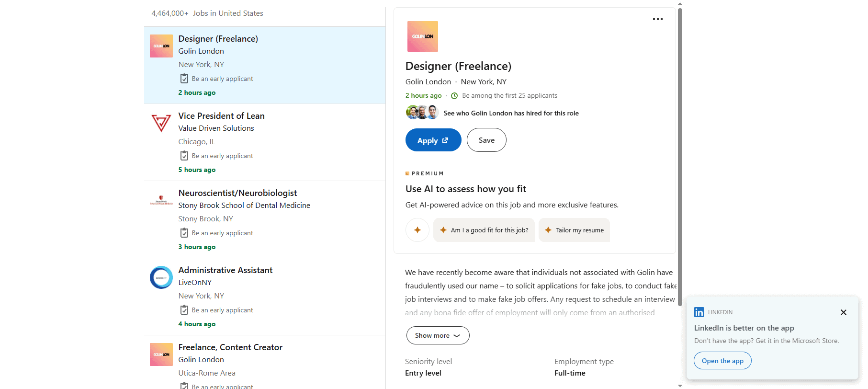Image resolution: width=868 pixels, height=389 pixels.
Task: Click '4,464,000+ Jobs in United States' text
Action: [207, 13]
